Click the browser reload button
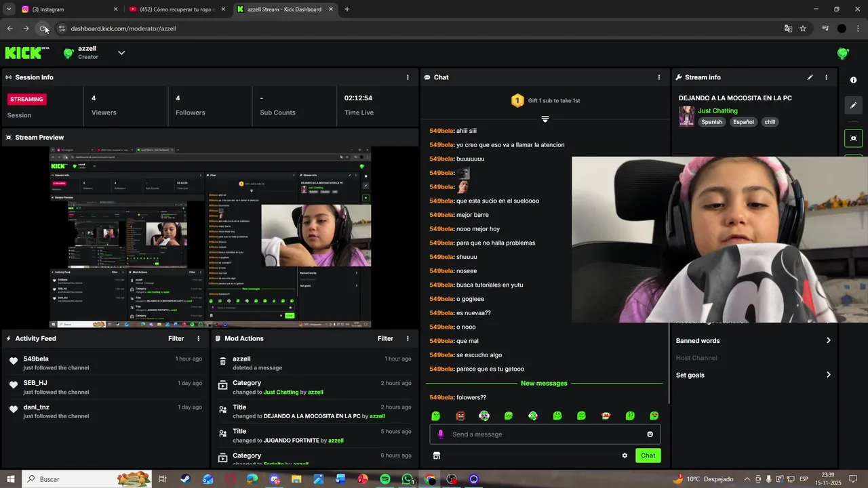 tap(43, 28)
